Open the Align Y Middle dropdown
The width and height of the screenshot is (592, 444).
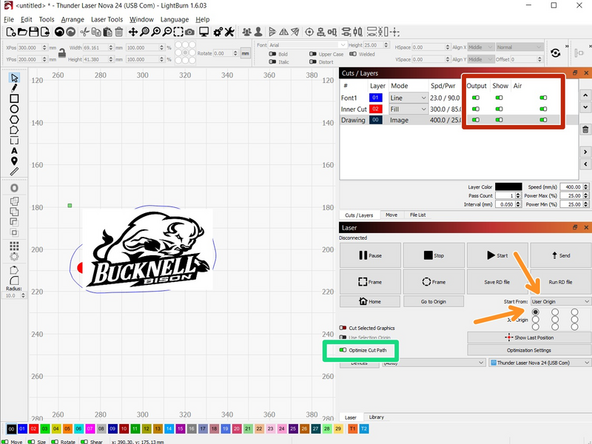pyautogui.click(x=481, y=59)
